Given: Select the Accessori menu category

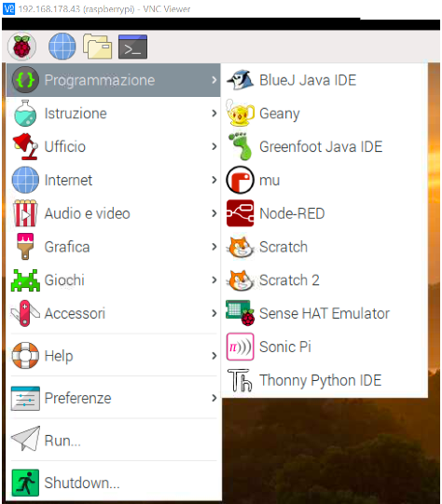Looking at the screenshot, I should coord(113,313).
